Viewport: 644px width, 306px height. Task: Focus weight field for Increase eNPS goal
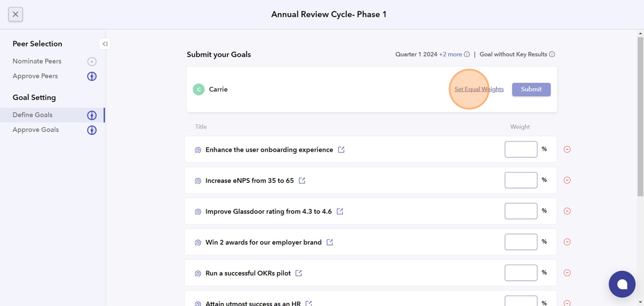(520, 181)
